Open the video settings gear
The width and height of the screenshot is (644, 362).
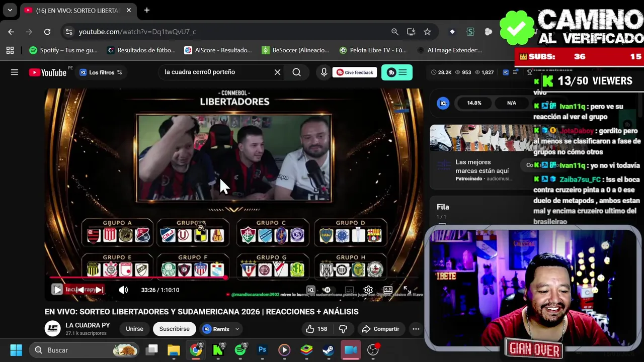click(x=368, y=290)
